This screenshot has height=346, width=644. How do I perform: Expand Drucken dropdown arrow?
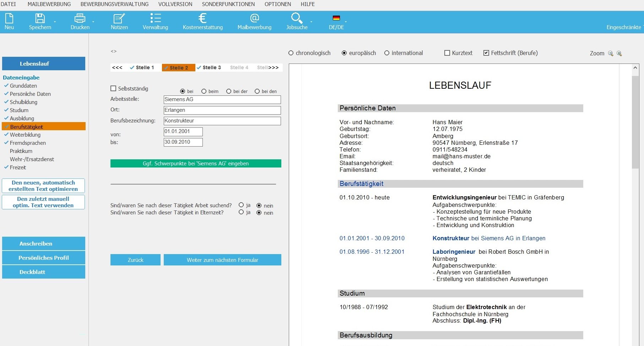tap(93, 22)
